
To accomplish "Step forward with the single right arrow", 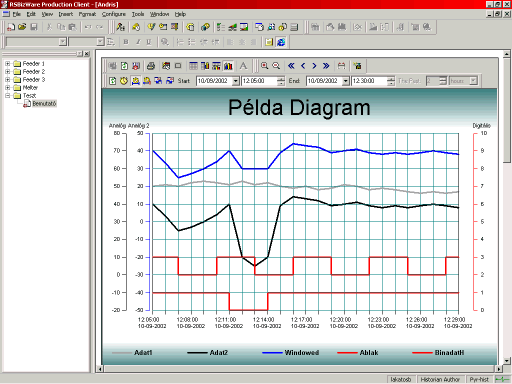I will point(314,66).
